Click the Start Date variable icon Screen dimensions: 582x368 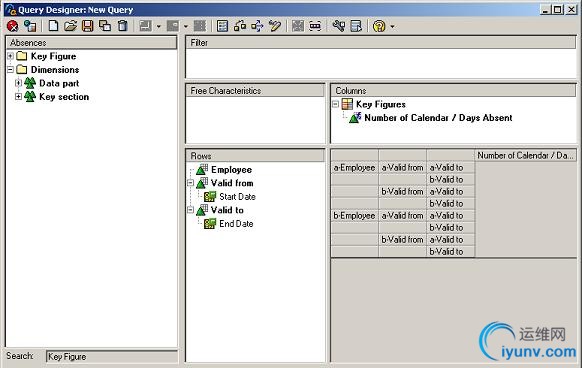210,196
